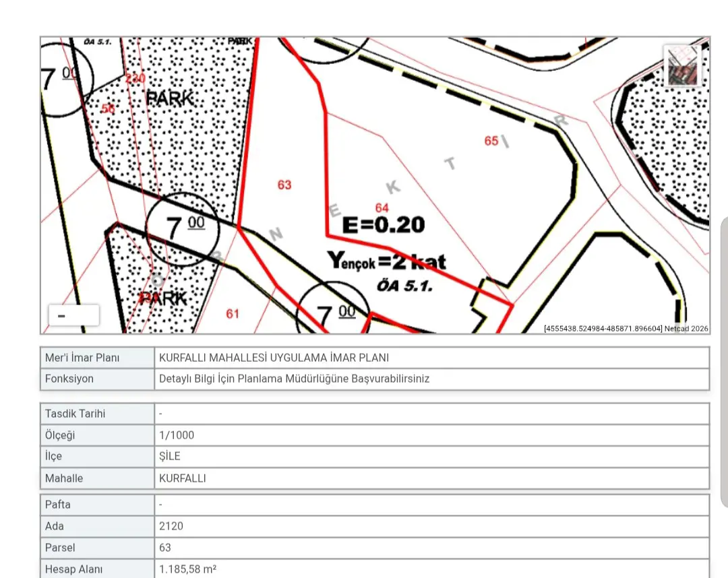Click the Ada label cell
This screenshot has height=578, width=728.
click(98, 526)
